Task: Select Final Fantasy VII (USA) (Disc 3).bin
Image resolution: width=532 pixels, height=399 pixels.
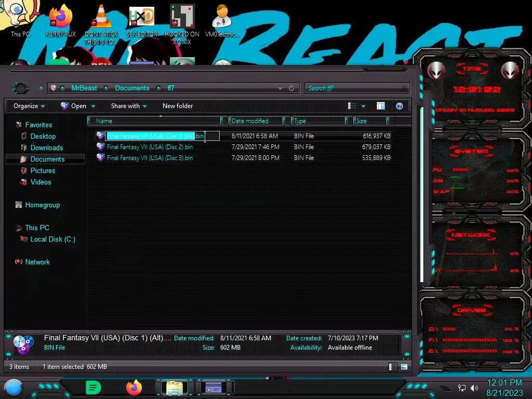Action: point(150,158)
